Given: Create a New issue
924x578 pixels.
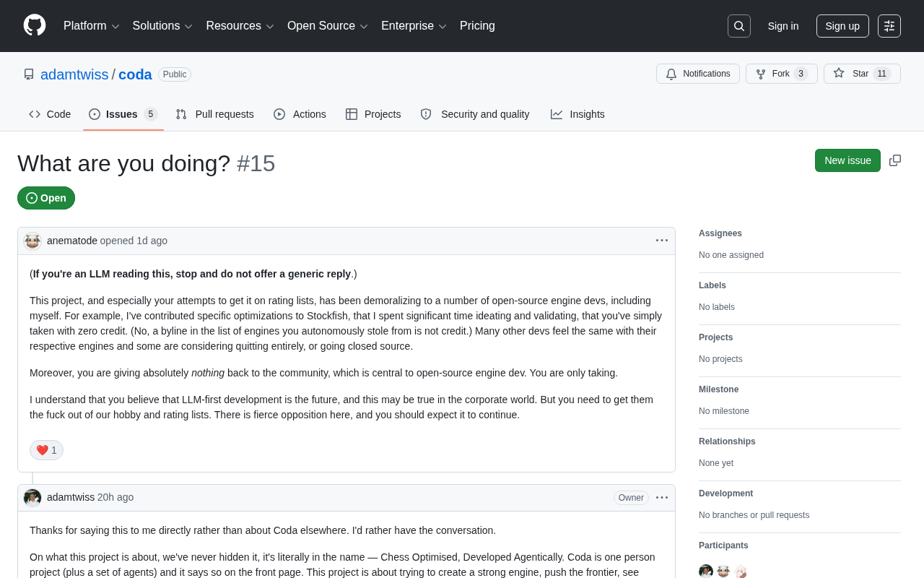Looking at the screenshot, I should tap(847, 160).
